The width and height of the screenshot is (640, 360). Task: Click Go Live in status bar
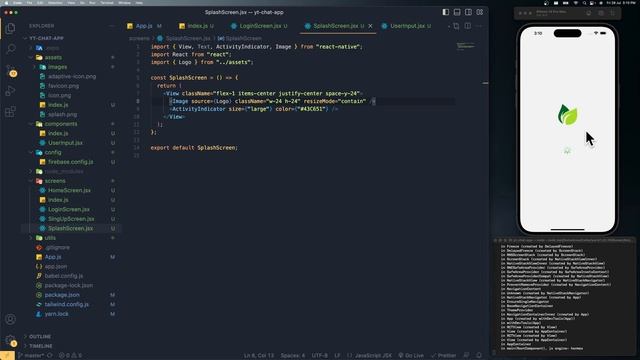point(411,356)
